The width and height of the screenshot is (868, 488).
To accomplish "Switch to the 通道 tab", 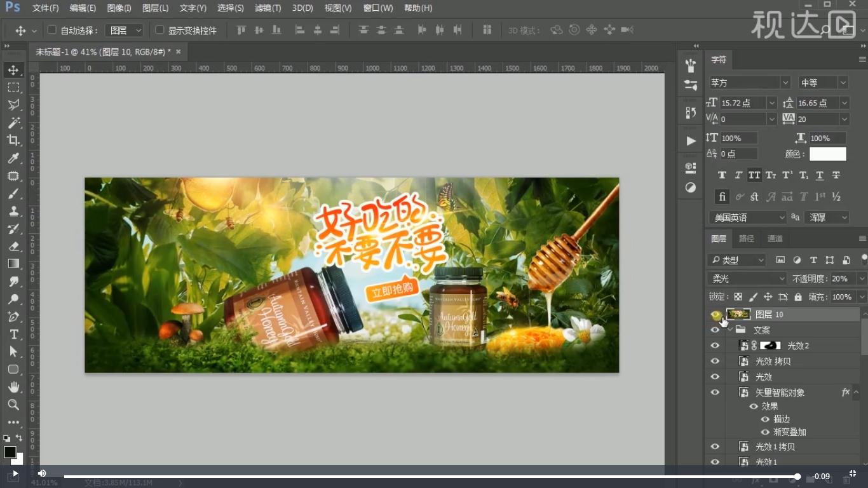I will pyautogui.click(x=775, y=238).
